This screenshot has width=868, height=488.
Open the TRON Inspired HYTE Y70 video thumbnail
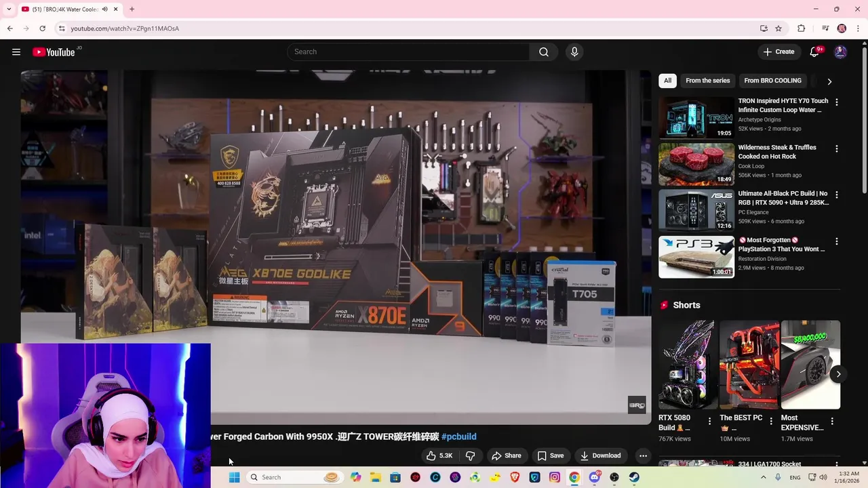click(696, 118)
